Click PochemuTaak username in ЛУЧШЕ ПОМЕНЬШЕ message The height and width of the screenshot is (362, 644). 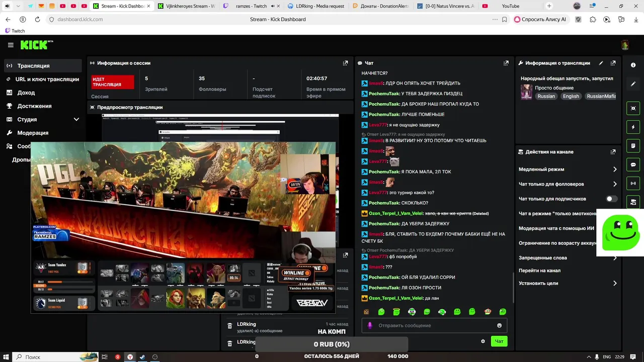pos(384,115)
